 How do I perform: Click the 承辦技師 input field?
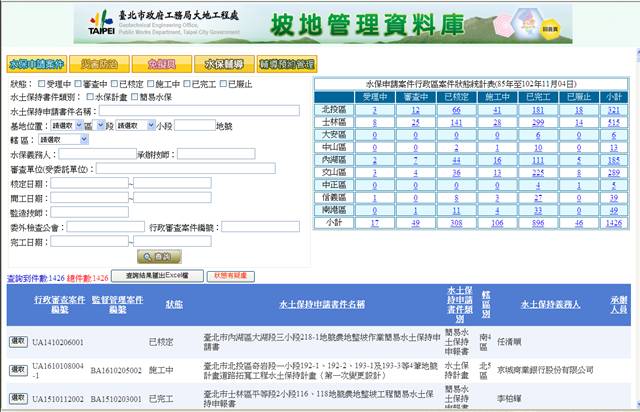tap(216, 154)
